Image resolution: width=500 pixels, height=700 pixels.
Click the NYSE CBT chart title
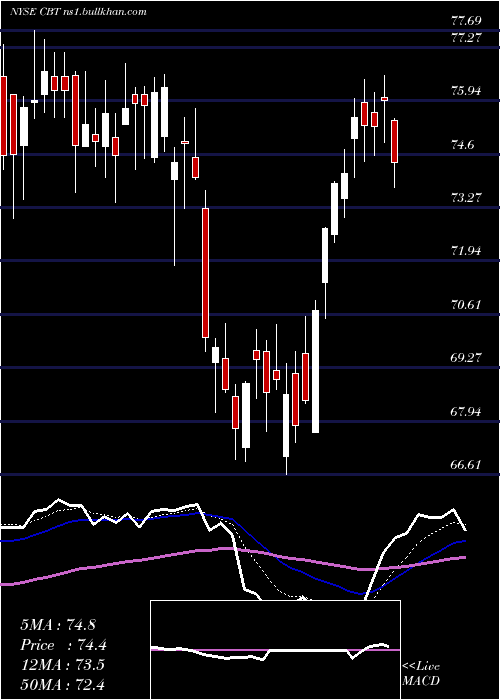click(78, 12)
